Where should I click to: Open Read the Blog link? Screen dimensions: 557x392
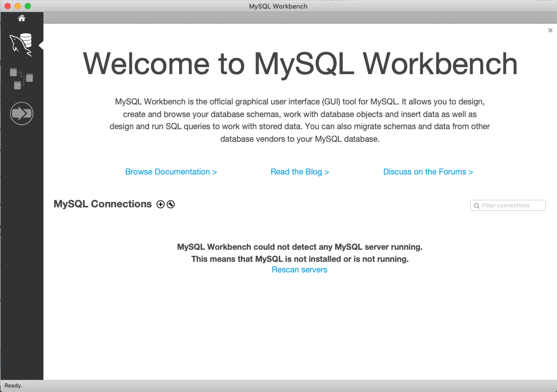tap(299, 172)
